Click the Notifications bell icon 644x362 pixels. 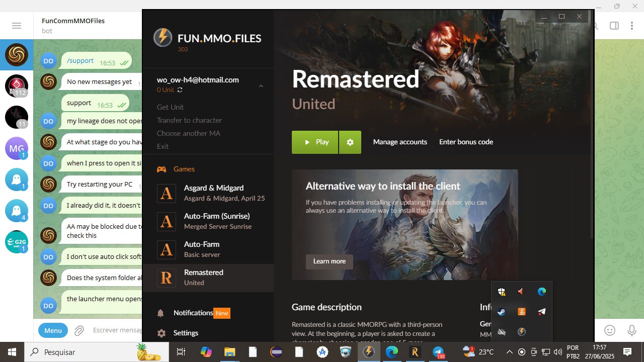pos(160,313)
